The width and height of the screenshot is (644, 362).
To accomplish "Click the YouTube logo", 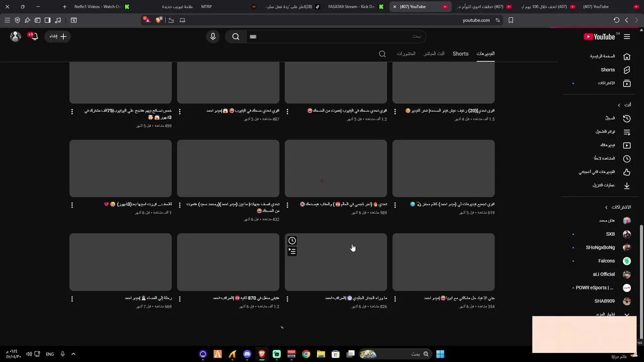I will [599, 37].
